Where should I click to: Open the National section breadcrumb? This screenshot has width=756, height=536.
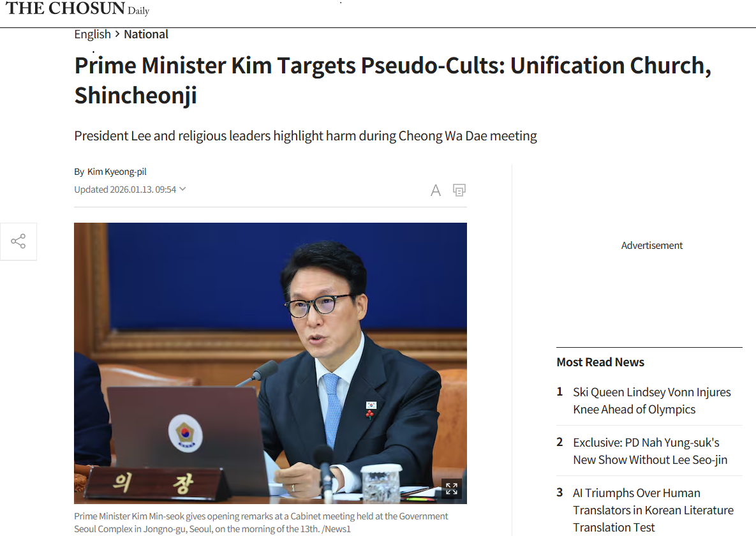[x=146, y=34]
